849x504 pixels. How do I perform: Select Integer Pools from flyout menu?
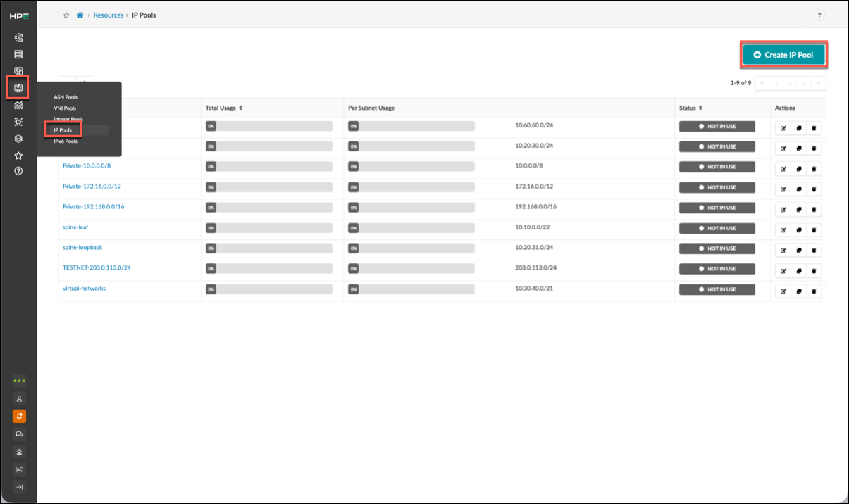68,120
